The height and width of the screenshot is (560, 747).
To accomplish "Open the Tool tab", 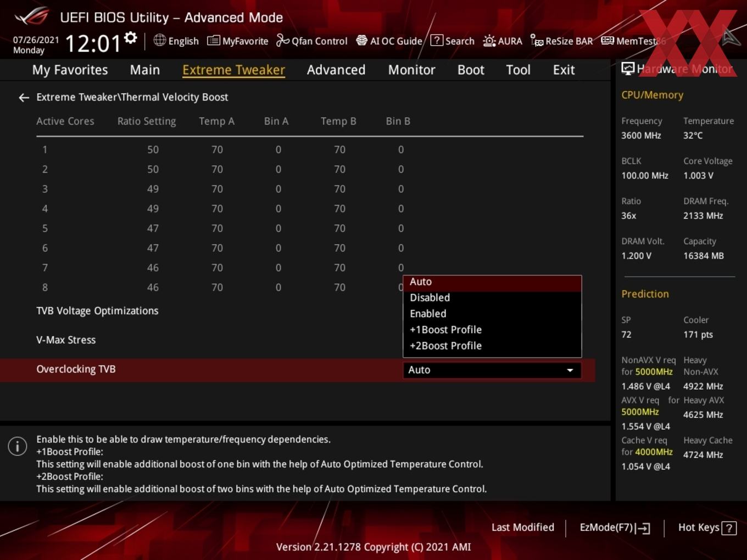I will pos(518,70).
